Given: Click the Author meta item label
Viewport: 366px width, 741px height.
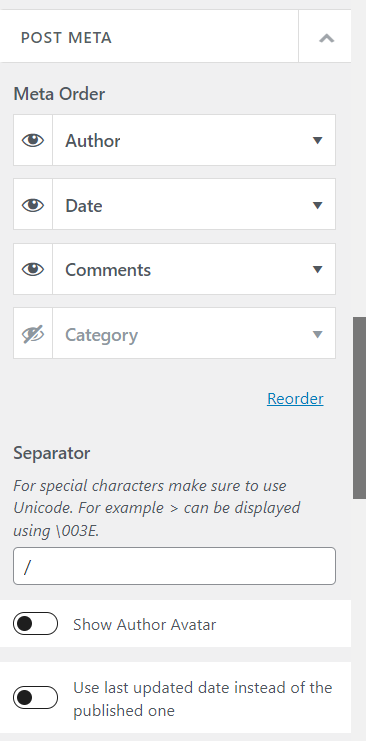Looking at the screenshot, I should (93, 141).
